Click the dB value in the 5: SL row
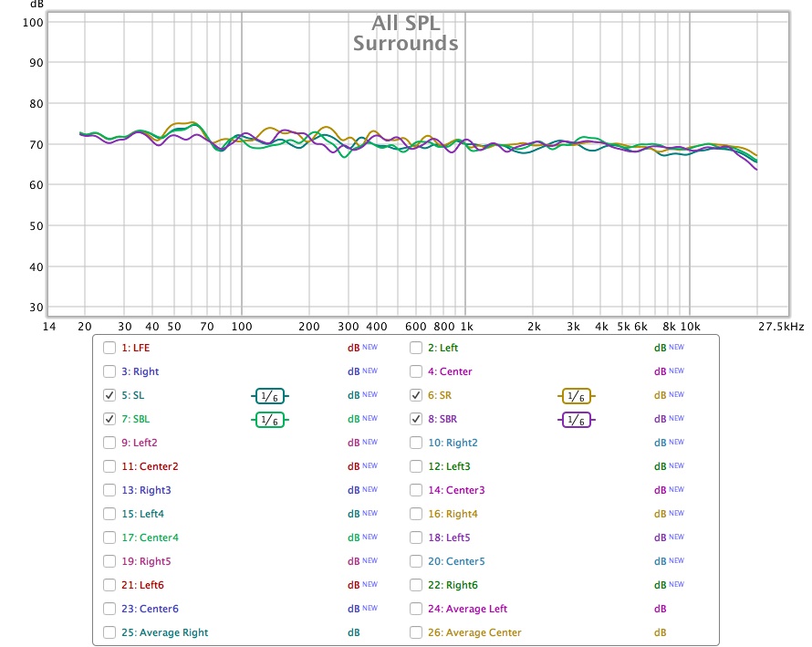Viewport: 812px width, 647px height. tap(354, 395)
